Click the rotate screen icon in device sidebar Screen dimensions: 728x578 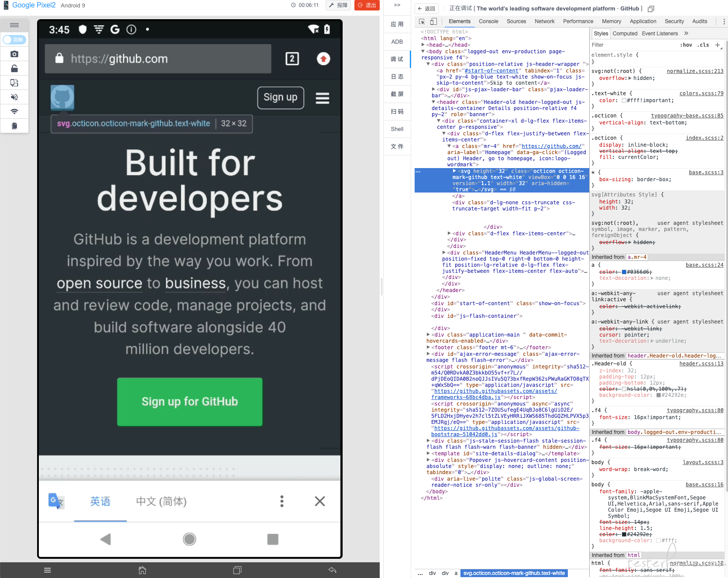(x=14, y=83)
